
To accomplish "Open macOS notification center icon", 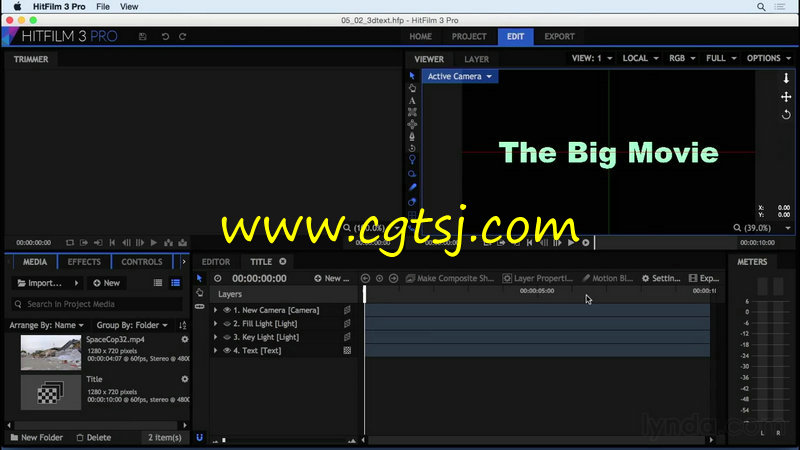I will (780, 7).
